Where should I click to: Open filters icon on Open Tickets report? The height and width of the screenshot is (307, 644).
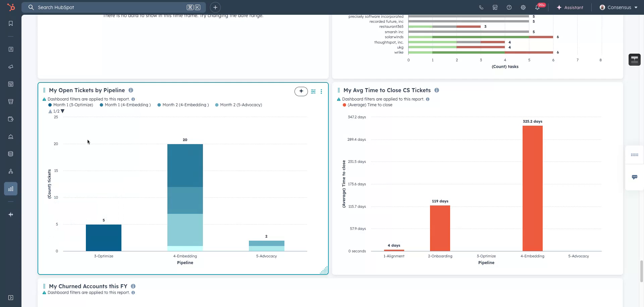[x=313, y=91]
